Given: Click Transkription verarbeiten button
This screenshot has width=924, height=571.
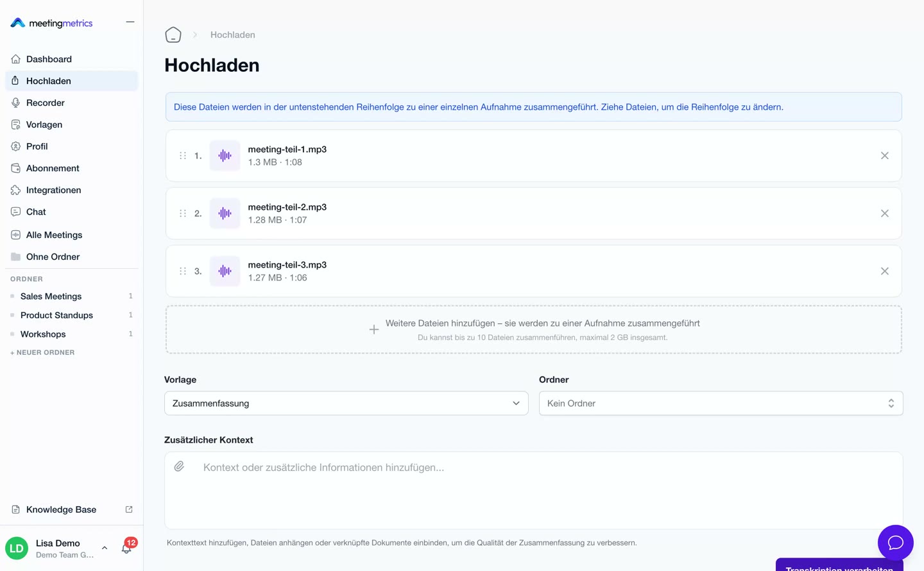Looking at the screenshot, I should [839, 565].
